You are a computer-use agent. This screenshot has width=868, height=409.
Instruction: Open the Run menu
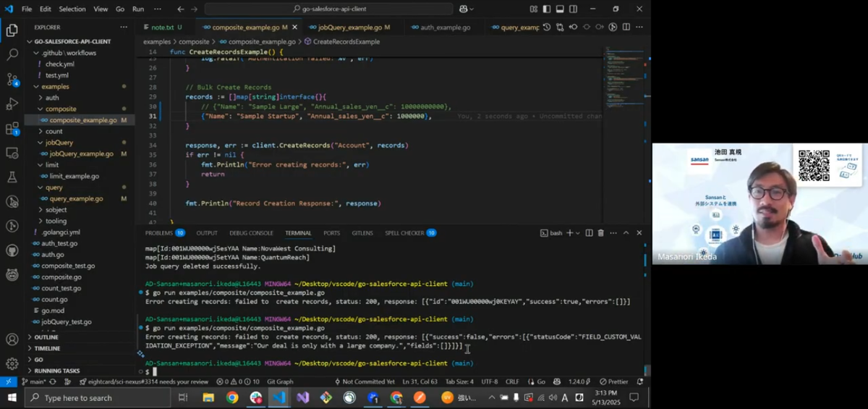click(138, 9)
